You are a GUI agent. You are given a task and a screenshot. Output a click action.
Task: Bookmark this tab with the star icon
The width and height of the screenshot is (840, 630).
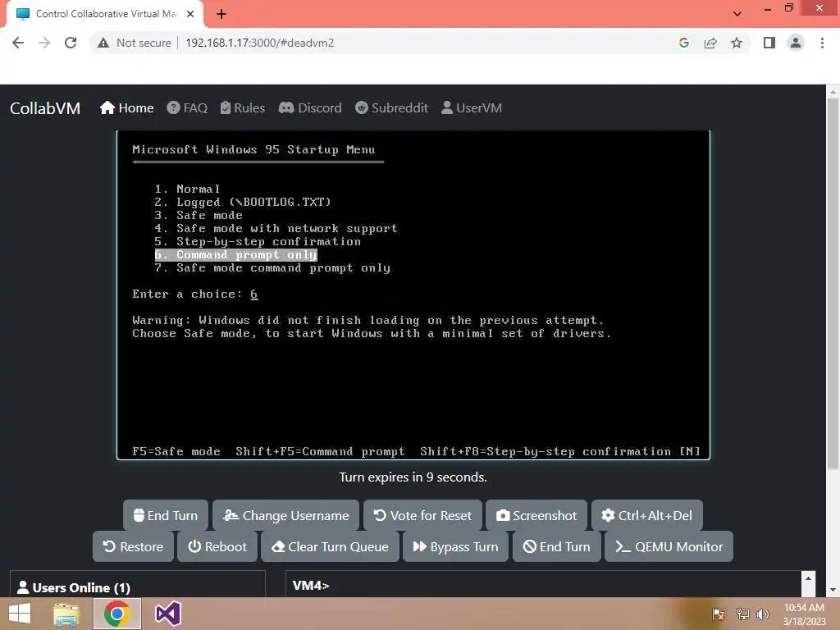coord(737,43)
